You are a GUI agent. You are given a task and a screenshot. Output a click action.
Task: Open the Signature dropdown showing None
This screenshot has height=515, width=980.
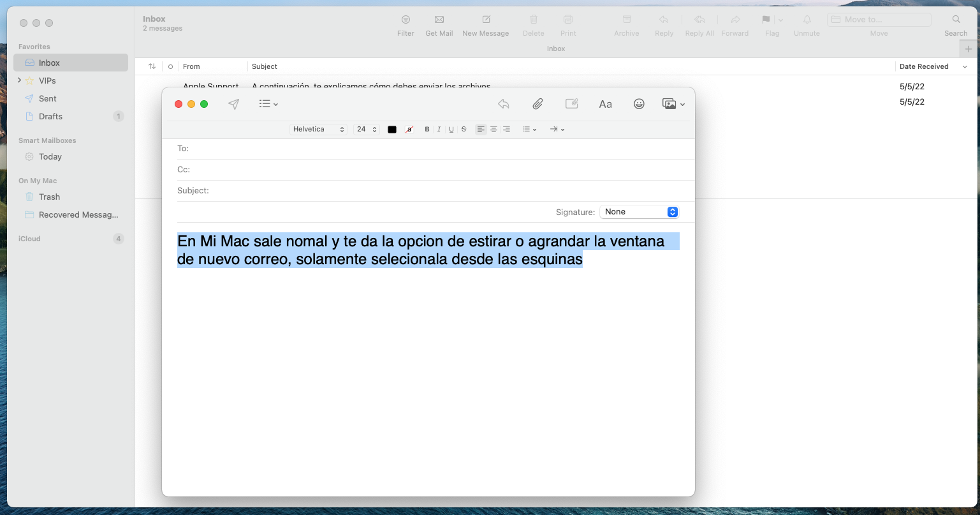pos(639,212)
